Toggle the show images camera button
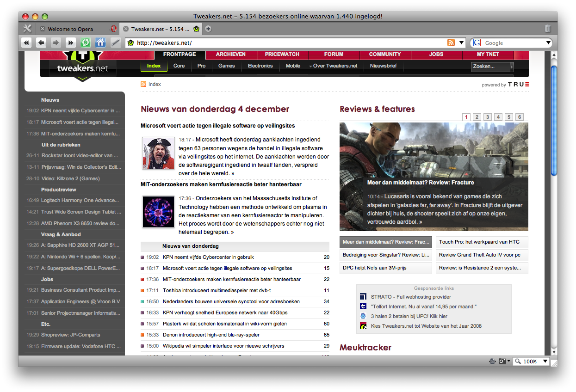 [x=502, y=361]
